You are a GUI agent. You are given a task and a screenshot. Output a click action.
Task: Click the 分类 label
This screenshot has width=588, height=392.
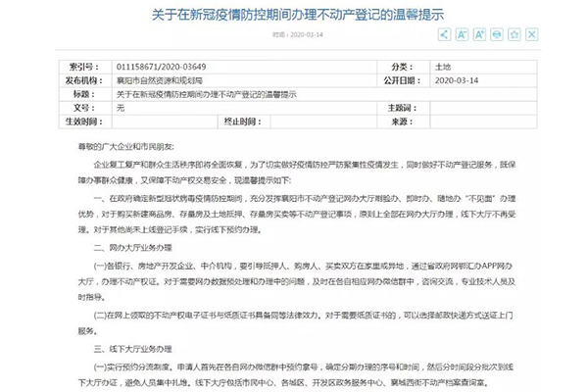[403, 67]
